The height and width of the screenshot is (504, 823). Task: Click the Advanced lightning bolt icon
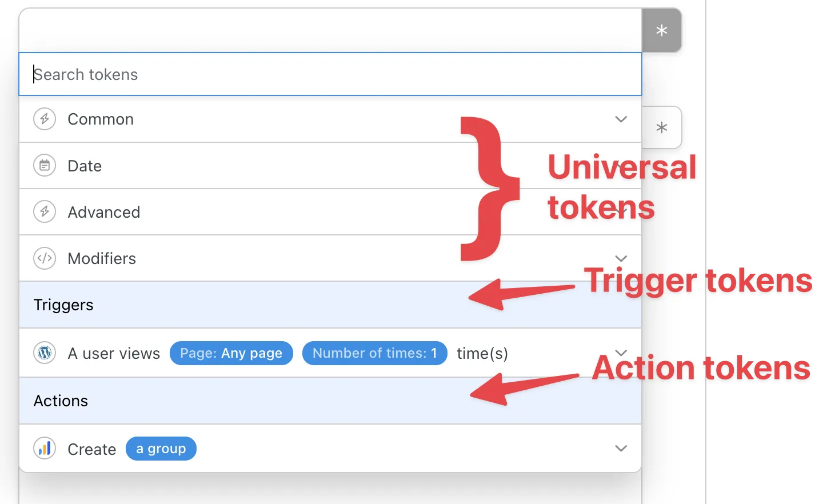45,211
